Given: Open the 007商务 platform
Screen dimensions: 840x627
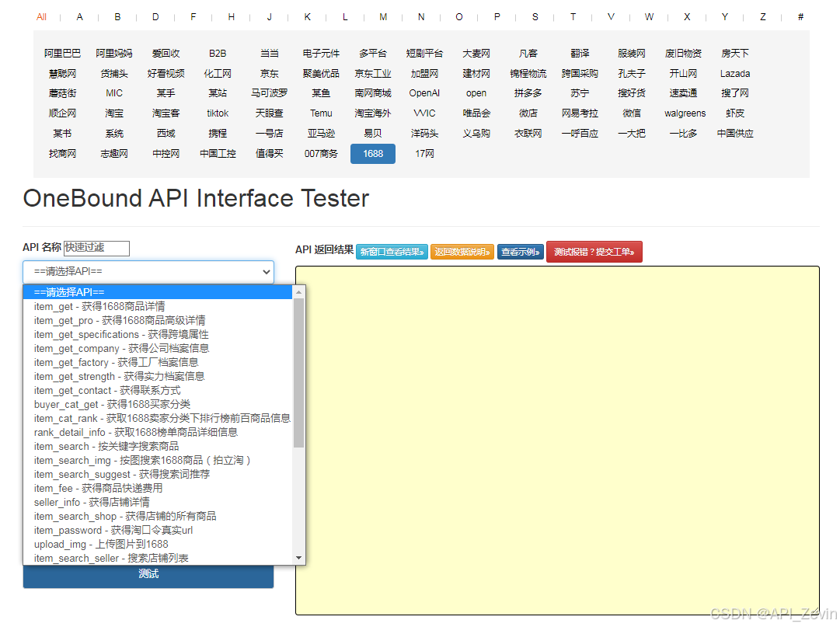Looking at the screenshot, I should point(321,154).
